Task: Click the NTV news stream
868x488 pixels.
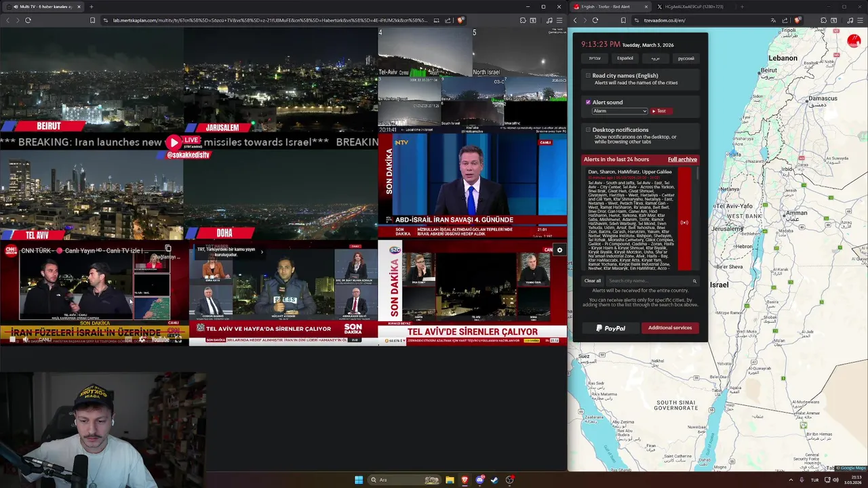Action: click(472, 186)
